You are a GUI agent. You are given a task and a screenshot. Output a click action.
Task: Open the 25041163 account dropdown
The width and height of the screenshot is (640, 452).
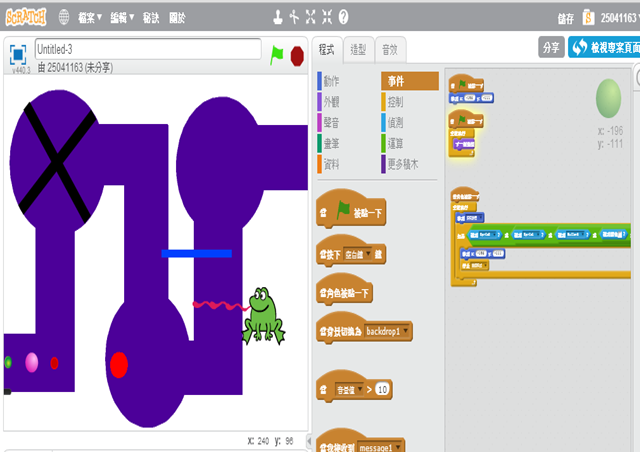coord(620,18)
